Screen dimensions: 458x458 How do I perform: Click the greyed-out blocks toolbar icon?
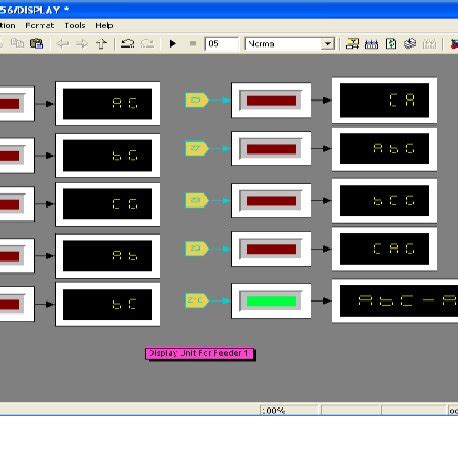tap(429, 44)
